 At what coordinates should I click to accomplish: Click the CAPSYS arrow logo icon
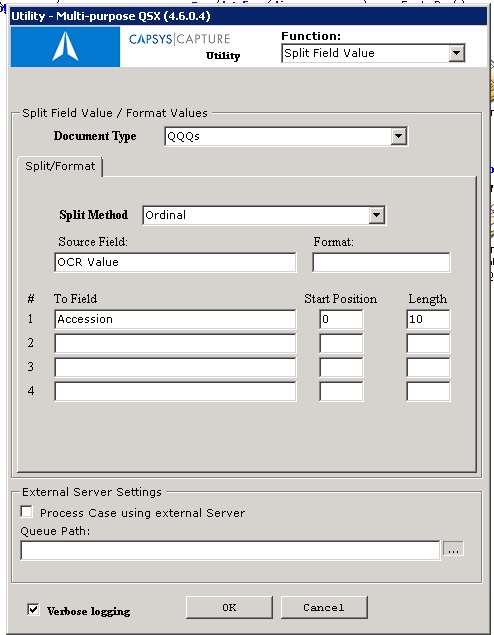click(x=65, y=47)
